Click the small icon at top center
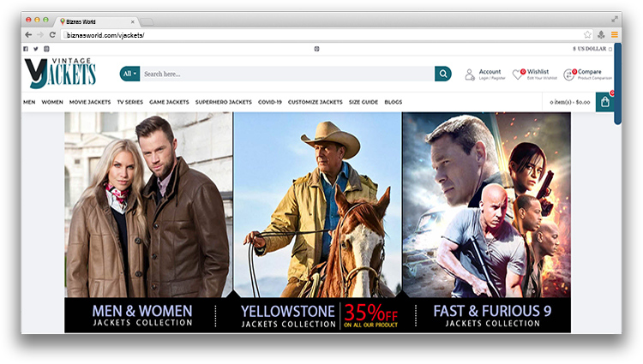The image size is (643, 364). coord(316,49)
